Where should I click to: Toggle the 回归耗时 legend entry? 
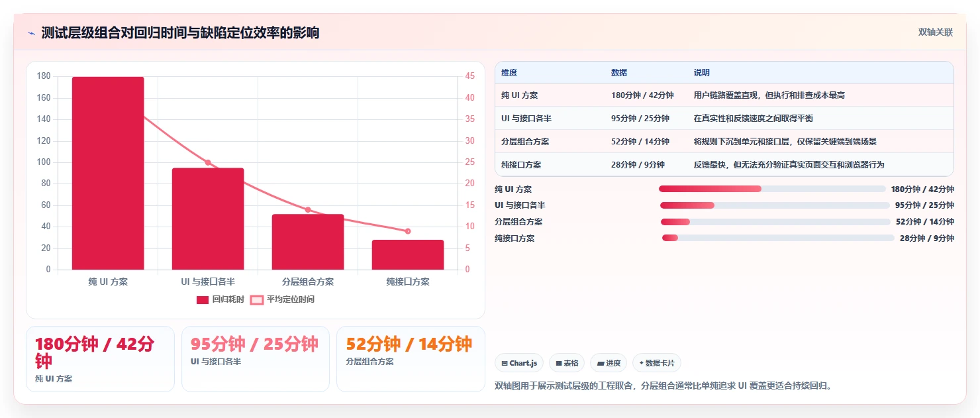[x=220, y=299]
